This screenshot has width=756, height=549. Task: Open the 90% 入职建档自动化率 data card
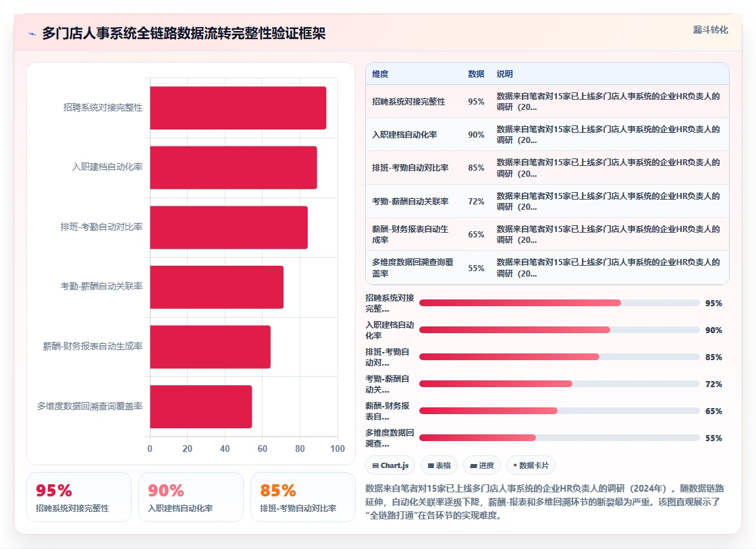coord(191,497)
